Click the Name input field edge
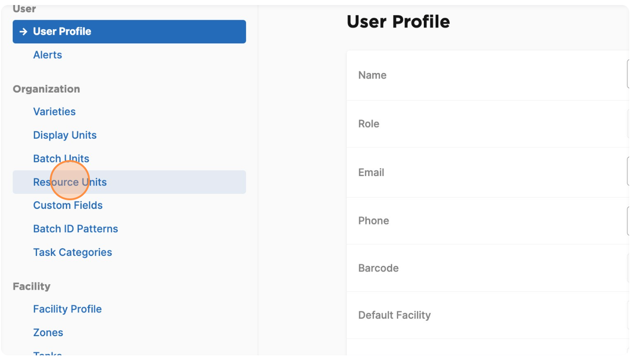 629,75
